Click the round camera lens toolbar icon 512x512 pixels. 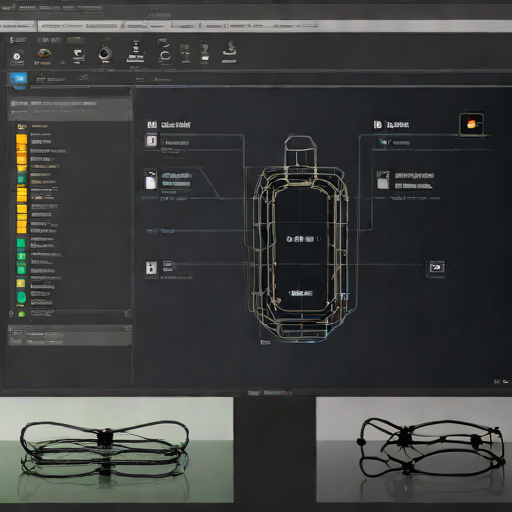[x=105, y=54]
